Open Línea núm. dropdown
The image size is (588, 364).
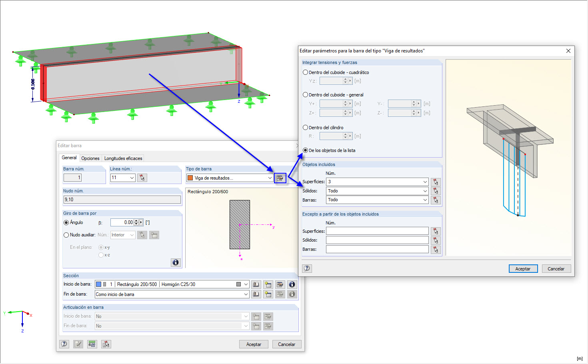tap(132, 178)
